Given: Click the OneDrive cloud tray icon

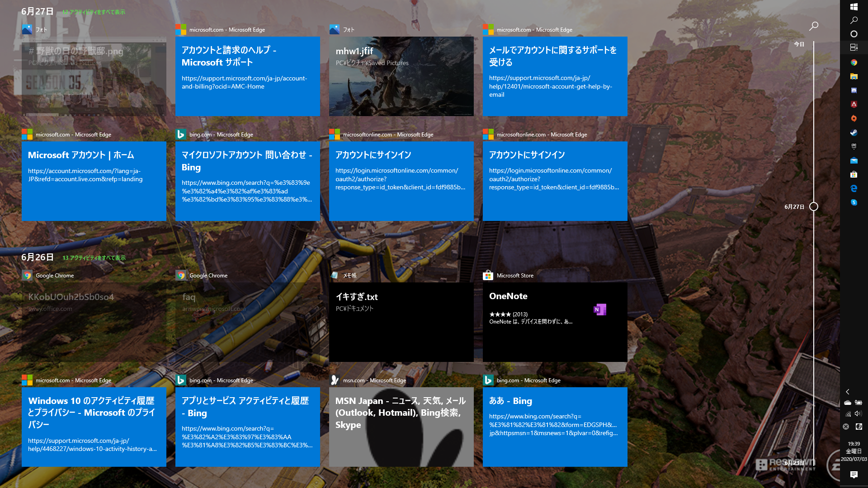Looking at the screenshot, I should tap(848, 403).
